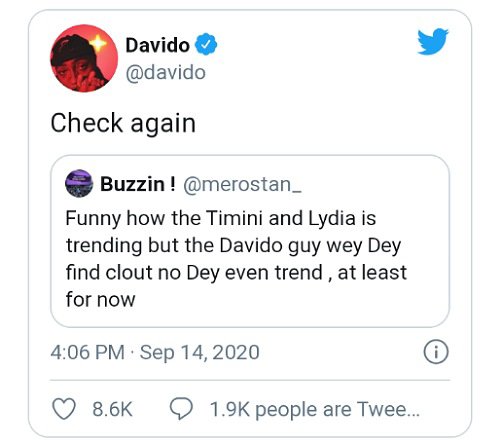Click the blue verified checkmark badge

[206, 44]
